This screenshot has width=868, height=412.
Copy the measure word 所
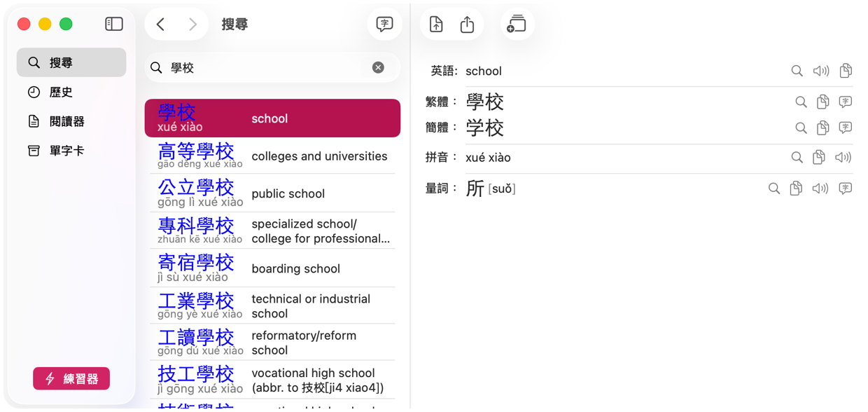click(x=796, y=188)
